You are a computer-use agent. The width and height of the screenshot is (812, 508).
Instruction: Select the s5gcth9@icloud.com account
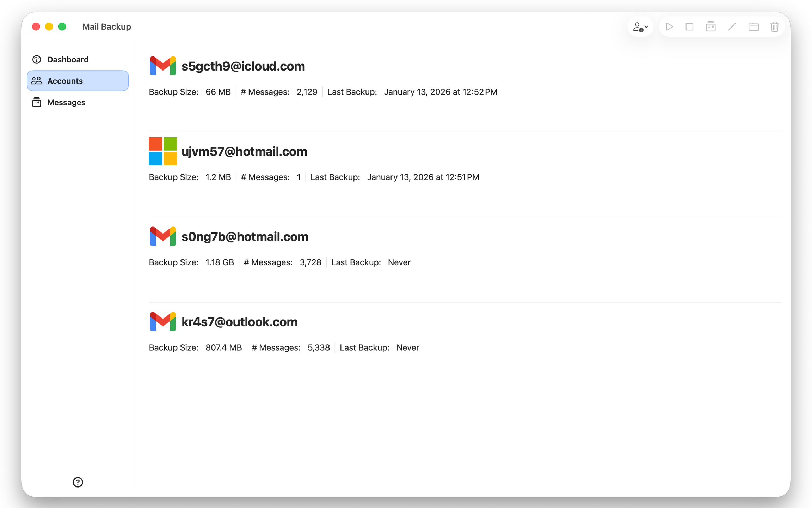click(243, 66)
